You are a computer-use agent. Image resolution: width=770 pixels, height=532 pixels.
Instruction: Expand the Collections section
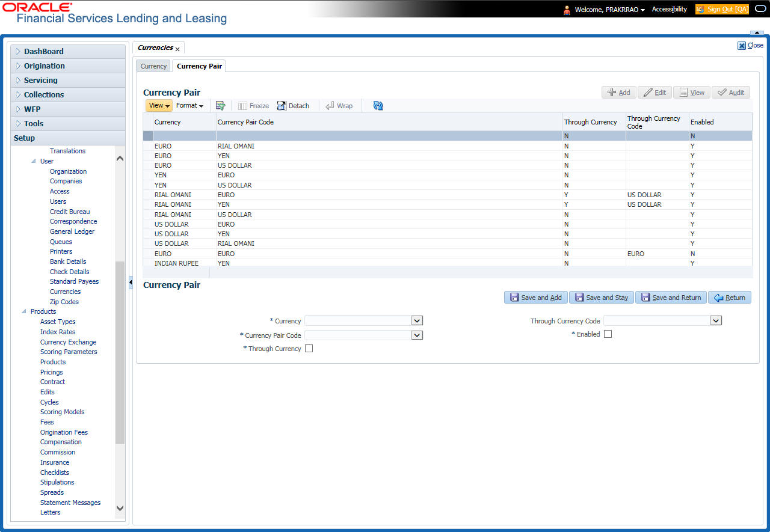68,95
